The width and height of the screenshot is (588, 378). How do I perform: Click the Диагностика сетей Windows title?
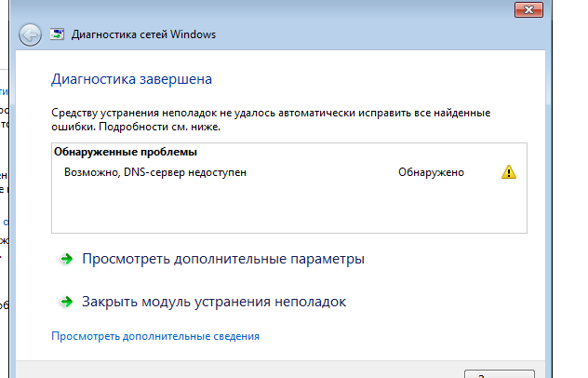(143, 34)
